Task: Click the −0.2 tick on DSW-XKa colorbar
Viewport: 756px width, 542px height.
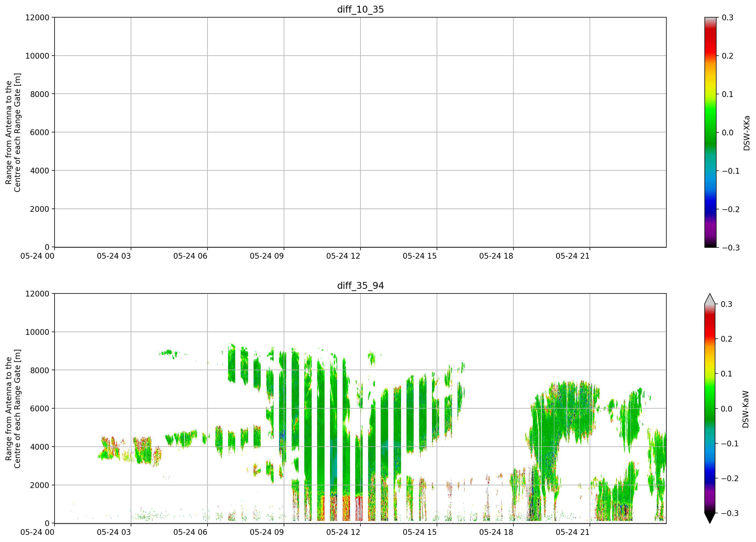Action: (x=731, y=209)
